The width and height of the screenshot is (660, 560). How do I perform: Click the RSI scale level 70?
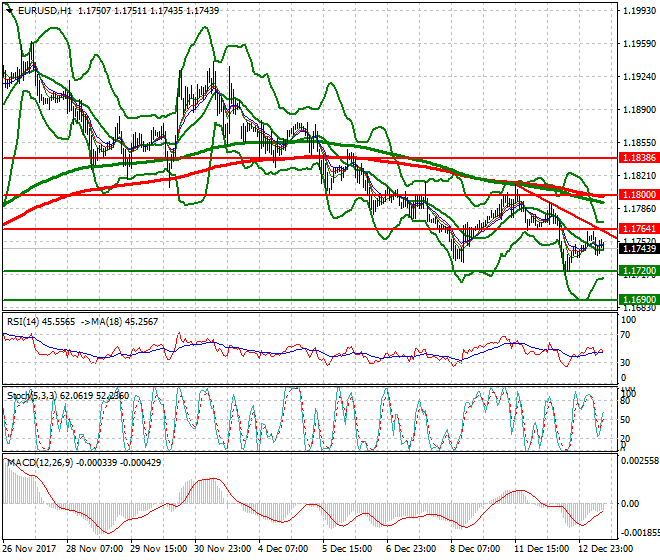tap(625, 335)
